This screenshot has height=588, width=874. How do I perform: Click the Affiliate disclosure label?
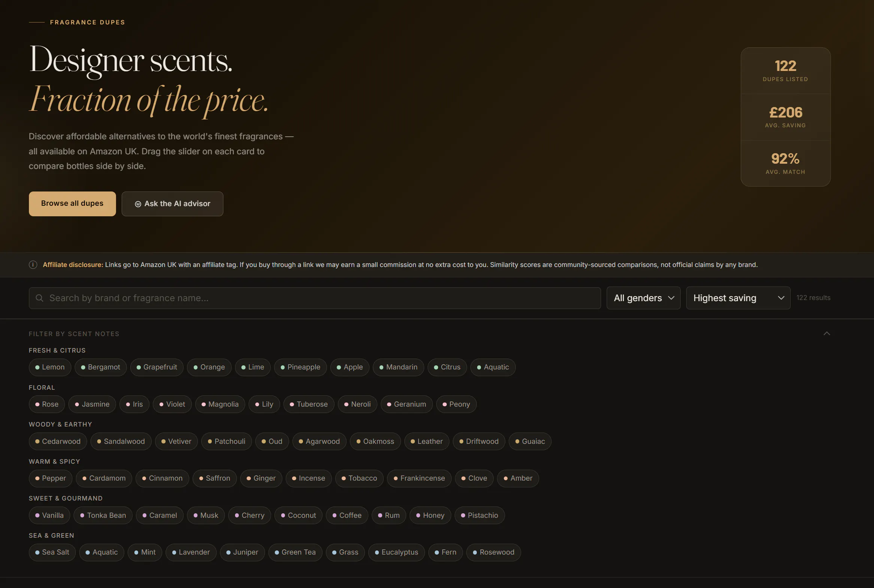73,265
